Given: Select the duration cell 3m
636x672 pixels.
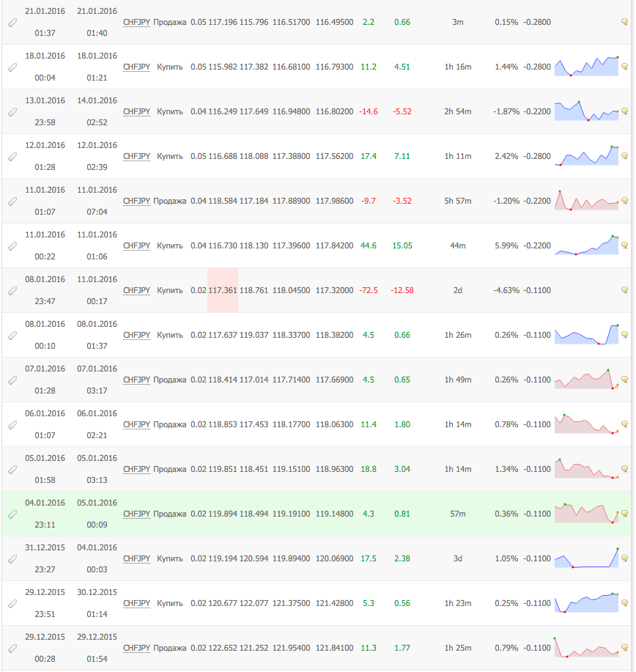Looking at the screenshot, I should (x=458, y=22).
